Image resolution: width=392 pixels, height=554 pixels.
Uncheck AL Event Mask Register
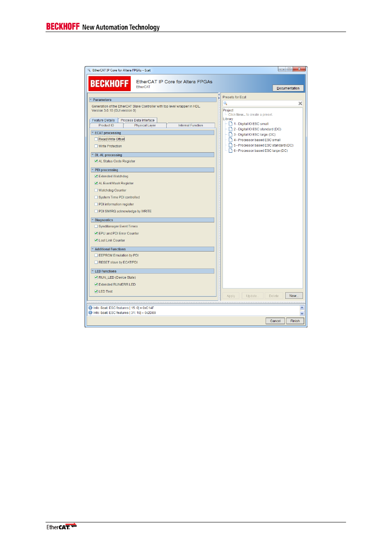tap(96, 183)
